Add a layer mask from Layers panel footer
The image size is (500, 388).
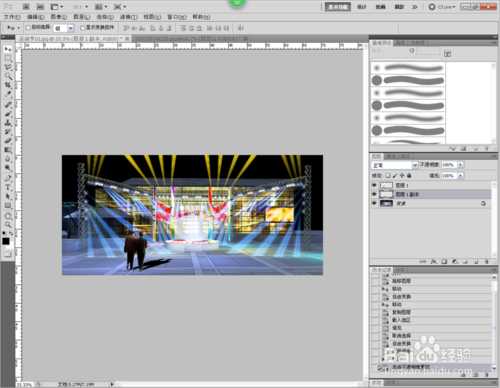click(x=444, y=262)
